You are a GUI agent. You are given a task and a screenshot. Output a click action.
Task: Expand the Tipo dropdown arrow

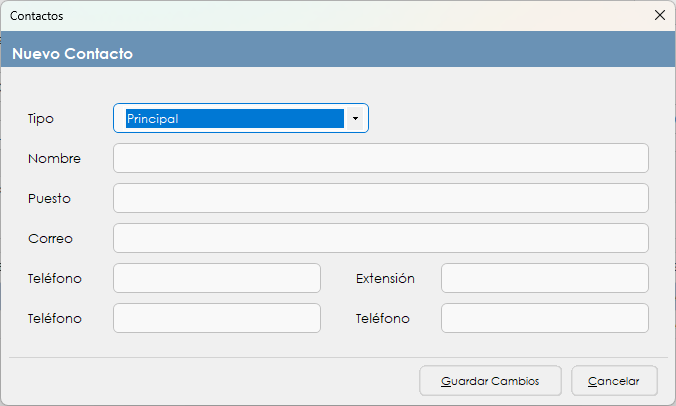(x=356, y=119)
